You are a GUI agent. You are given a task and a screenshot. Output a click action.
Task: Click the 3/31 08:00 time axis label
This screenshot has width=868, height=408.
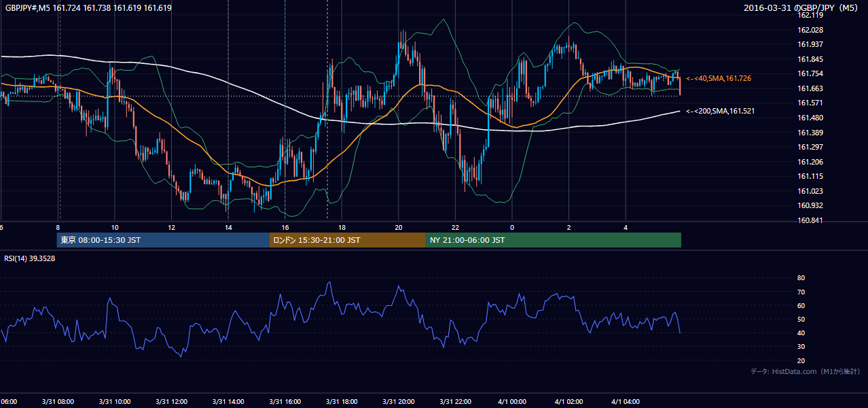tap(58, 402)
